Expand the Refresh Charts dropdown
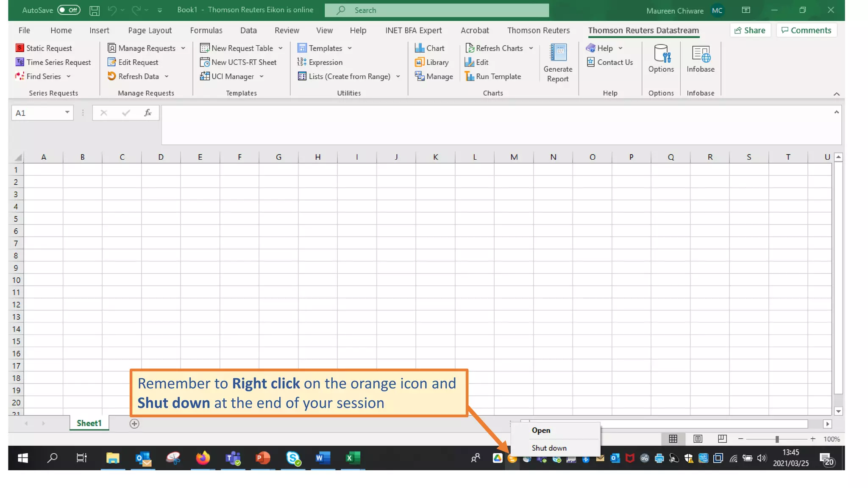This screenshot has width=868, height=488. tap(531, 48)
